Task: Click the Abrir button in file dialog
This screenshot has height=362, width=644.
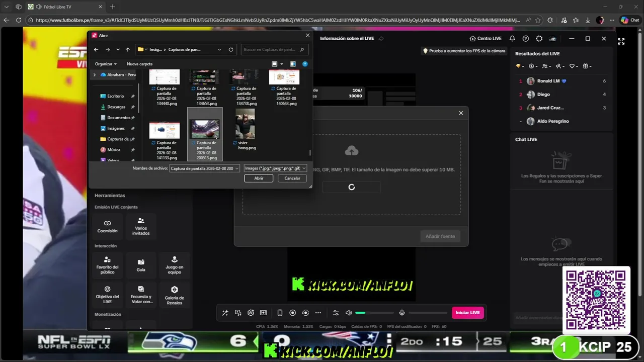Action: 259,178
